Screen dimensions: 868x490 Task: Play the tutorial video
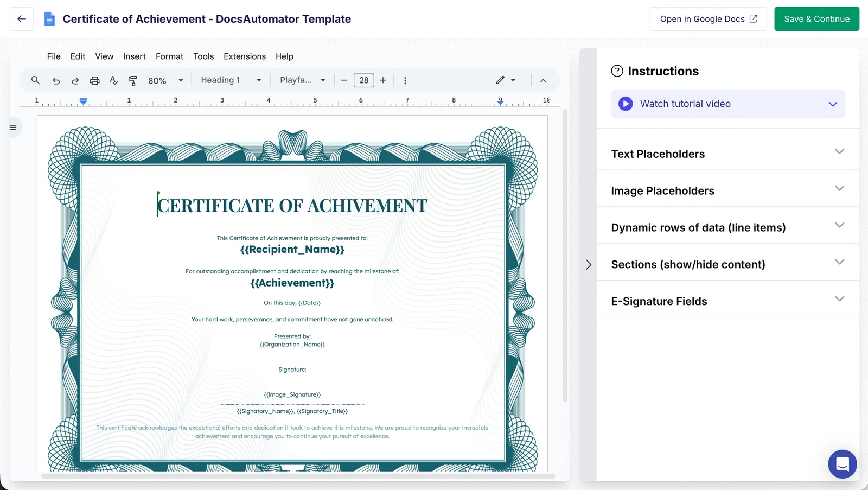626,104
